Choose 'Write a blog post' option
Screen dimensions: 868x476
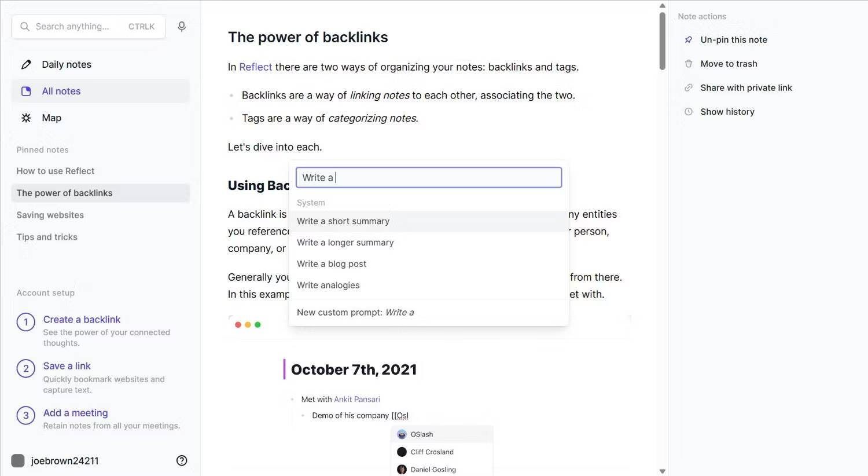(332, 264)
